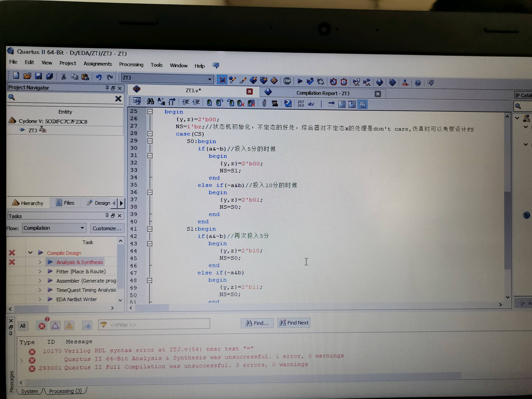Click the Customize... button
Screen dimensions: 532x399
pos(107,228)
